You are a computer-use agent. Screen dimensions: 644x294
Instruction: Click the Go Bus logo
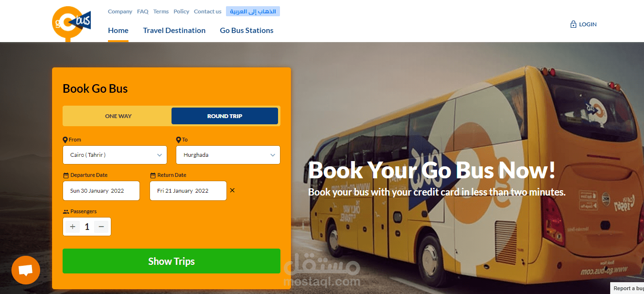pyautogui.click(x=71, y=22)
